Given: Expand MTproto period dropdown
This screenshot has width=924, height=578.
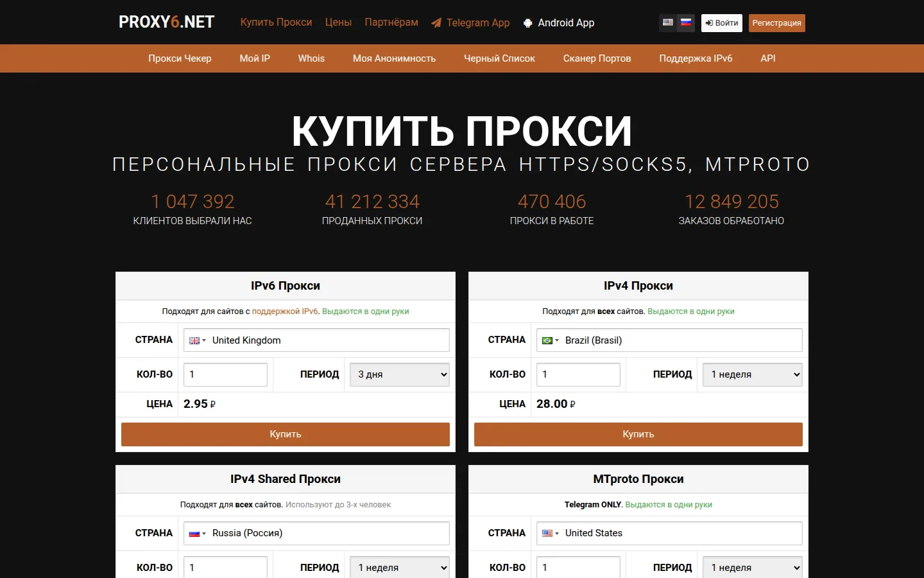Looking at the screenshot, I should coord(753,567).
